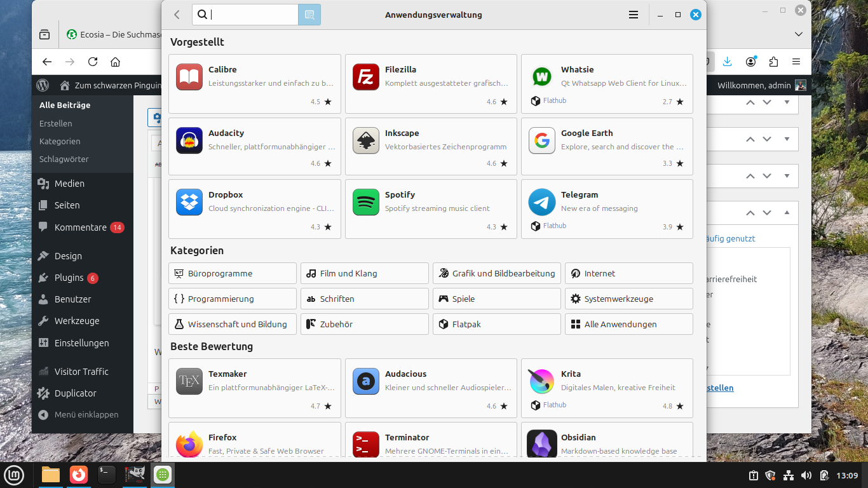Open the Systemwerkzeuge category
This screenshot has height=488, width=868.
(629, 299)
